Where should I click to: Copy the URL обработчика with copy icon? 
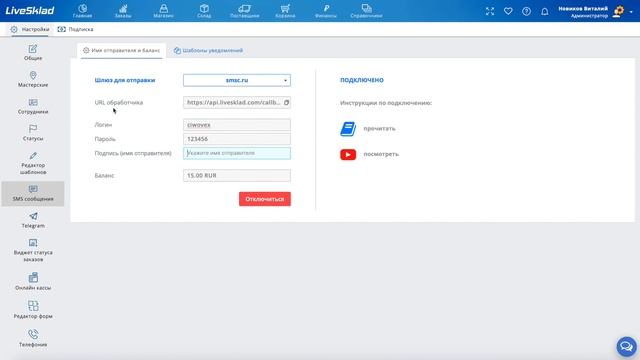coord(287,102)
